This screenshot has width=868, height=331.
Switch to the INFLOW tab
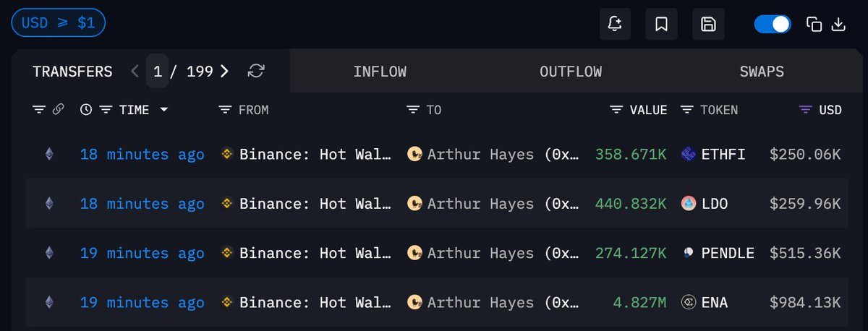coord(380,72)
